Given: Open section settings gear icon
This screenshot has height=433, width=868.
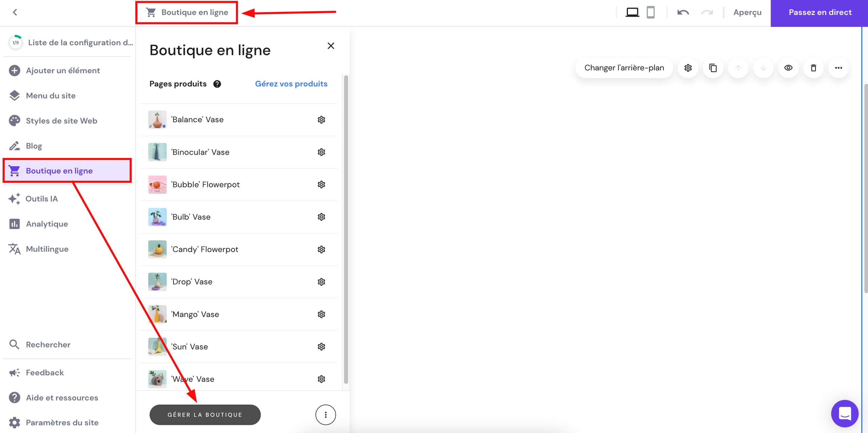Looking at the screenshot, I should click(688, 68).
